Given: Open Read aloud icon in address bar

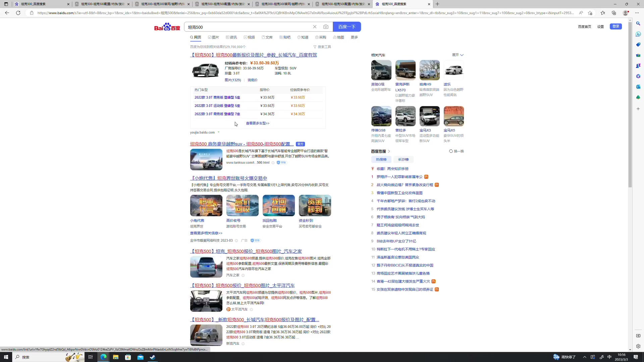Looking at the screenshot, I should point(581,13).
